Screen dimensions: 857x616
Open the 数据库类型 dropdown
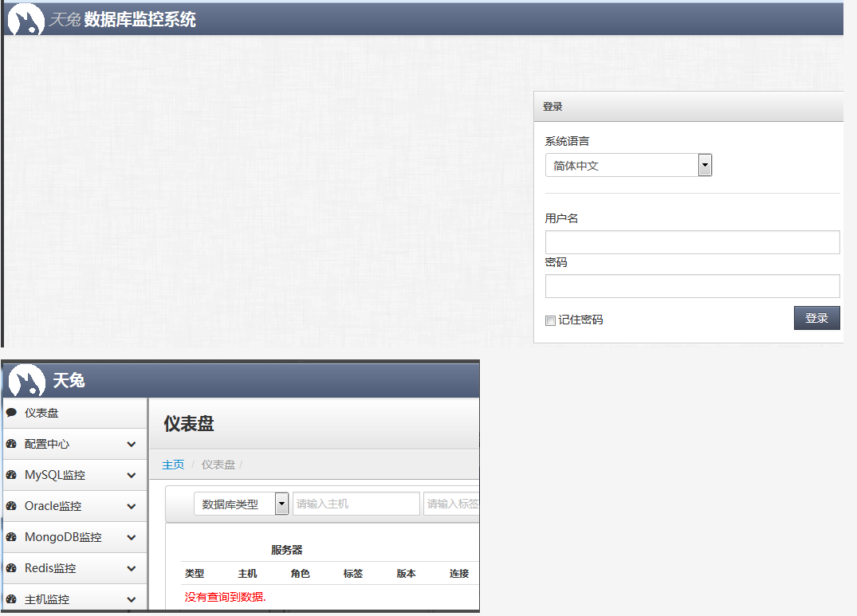coord(241,504)
